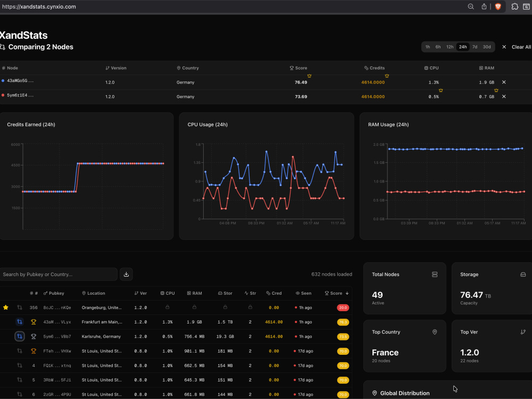Screen dimensions: 532x399
Task: Click the star icon on row 356
Action: (x=6, y=307)
